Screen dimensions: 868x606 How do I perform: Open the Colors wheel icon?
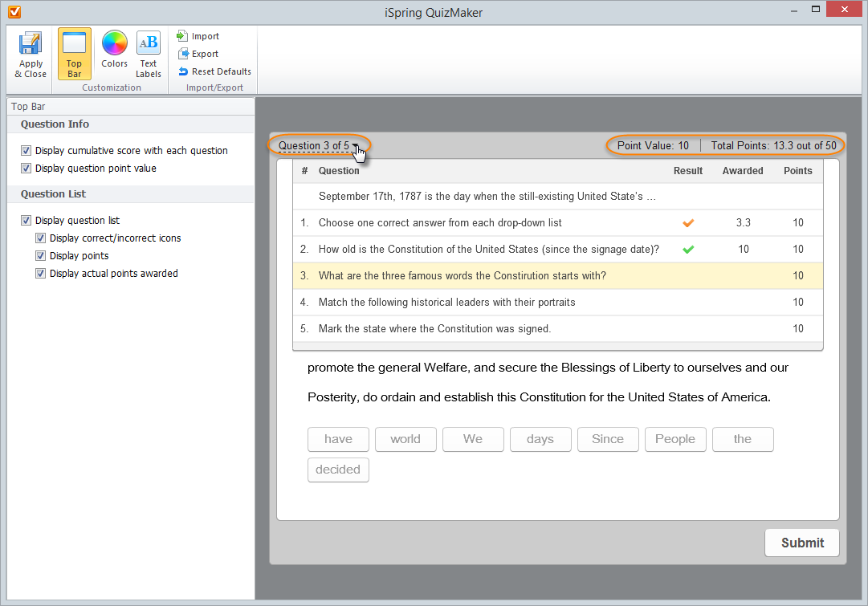pyautogui.click(x=114, y=43)
